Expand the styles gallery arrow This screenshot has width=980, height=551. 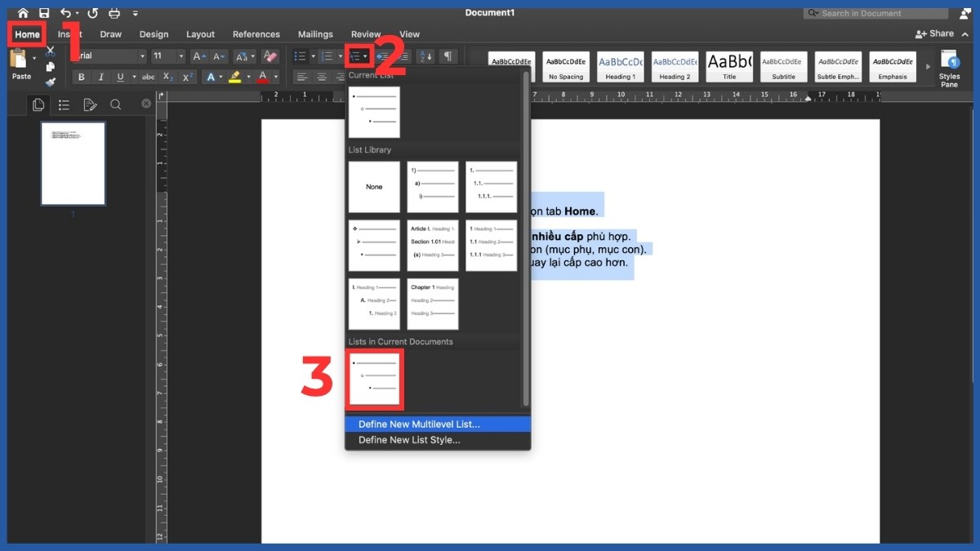tap(927, 67)
